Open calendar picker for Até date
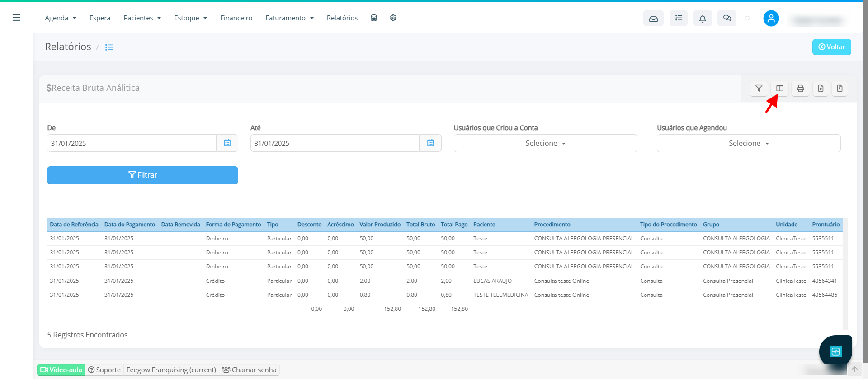The height and width of the screenshot is (379, 868). pos(430,143)
